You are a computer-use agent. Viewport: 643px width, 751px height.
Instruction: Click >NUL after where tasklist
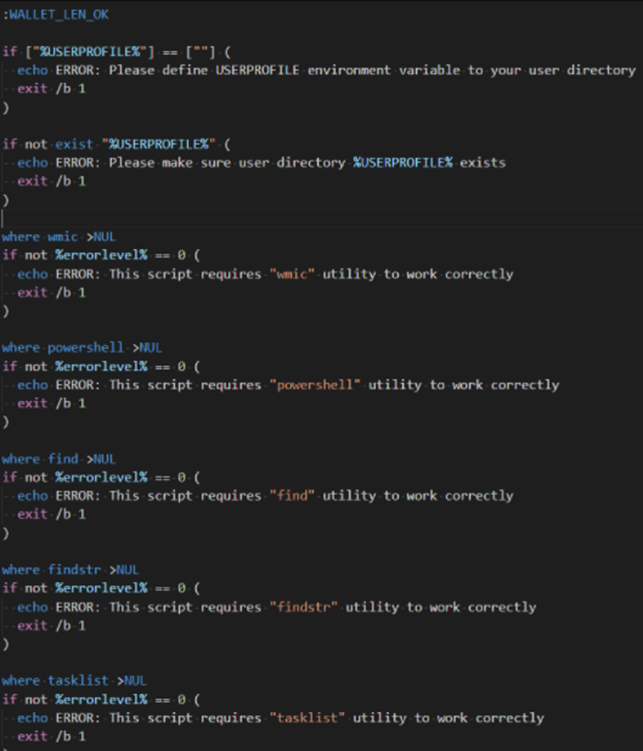(132, 681)
